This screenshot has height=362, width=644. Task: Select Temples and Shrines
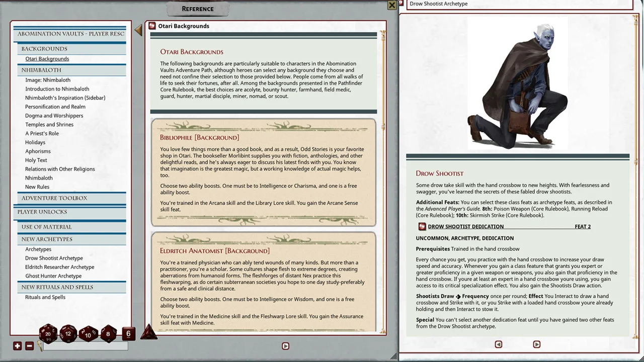[49, 125]
